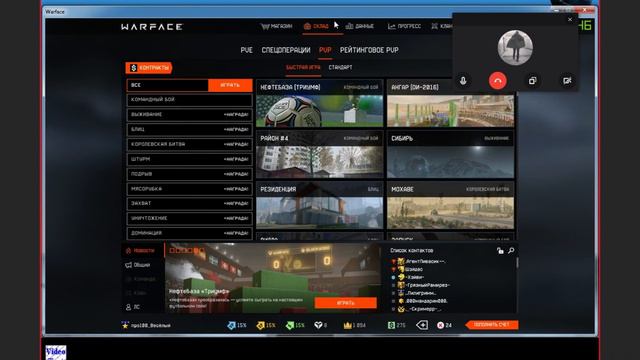
Task: Click the arrow-box icon in the bottom bar
Action: [422, 325]
